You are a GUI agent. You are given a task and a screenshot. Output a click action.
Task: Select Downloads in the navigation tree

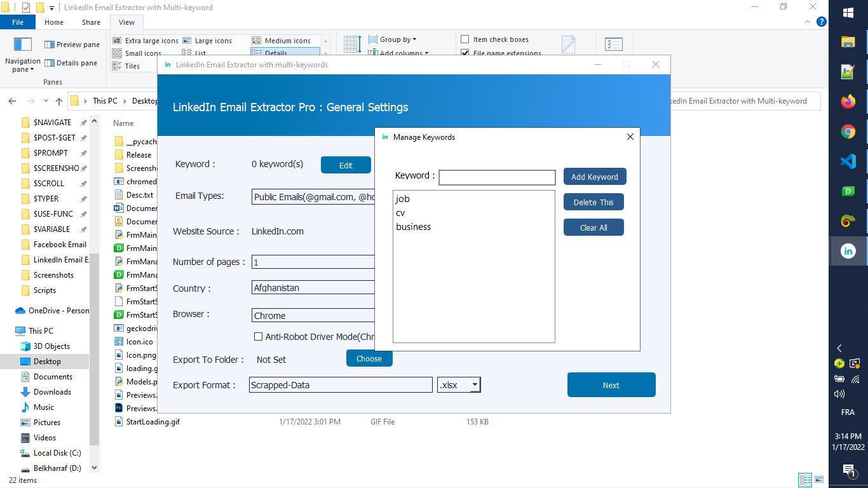tap(52, 392)
